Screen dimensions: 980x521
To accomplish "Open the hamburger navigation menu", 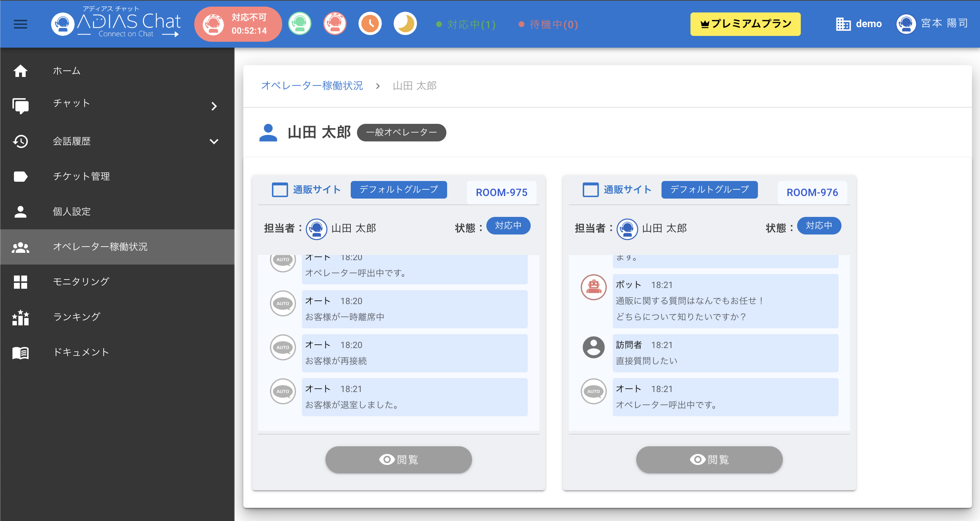I will click(20, 24).
